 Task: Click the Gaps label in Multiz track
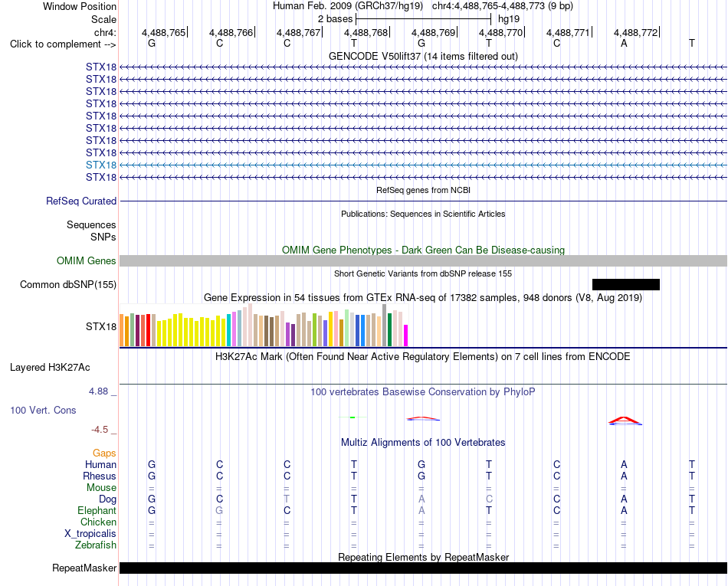[104, 453]
